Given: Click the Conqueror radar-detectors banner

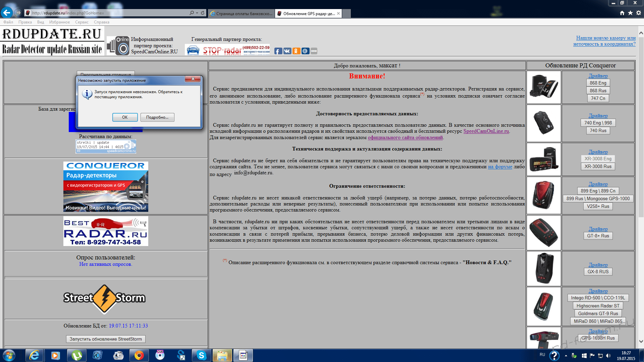Looking at the screenshot, I should [x=106, y=187].
